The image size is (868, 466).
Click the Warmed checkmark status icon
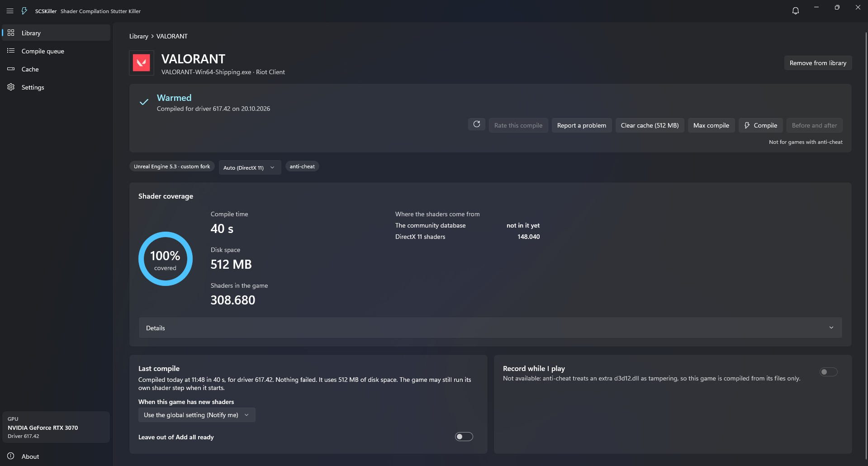coord(144,102)
